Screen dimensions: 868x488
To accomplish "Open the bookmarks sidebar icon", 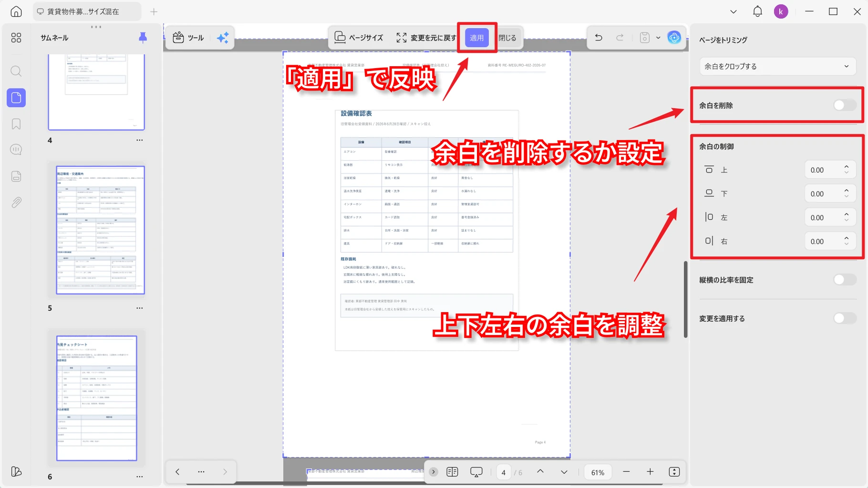I will tap(16, 124).
